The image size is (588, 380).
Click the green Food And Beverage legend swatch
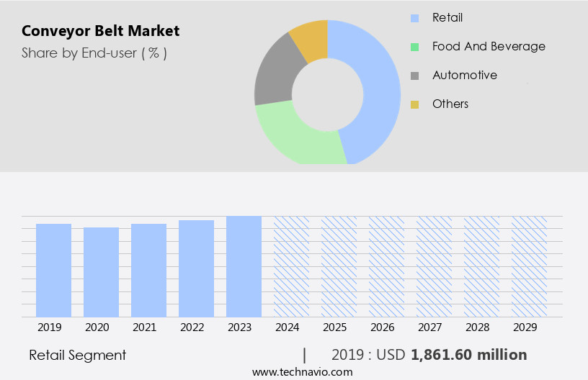tap(414, 47)
